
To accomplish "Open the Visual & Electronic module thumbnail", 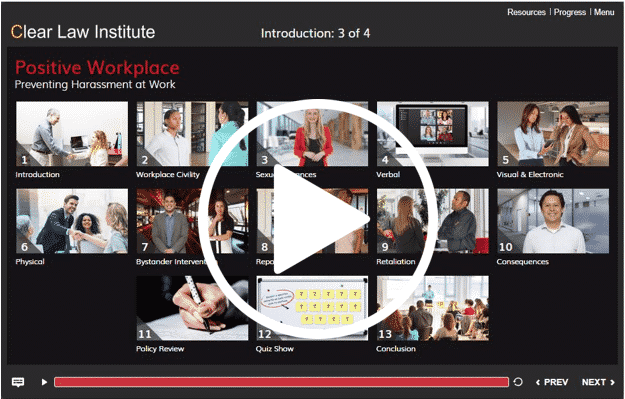I will point(553,134).
